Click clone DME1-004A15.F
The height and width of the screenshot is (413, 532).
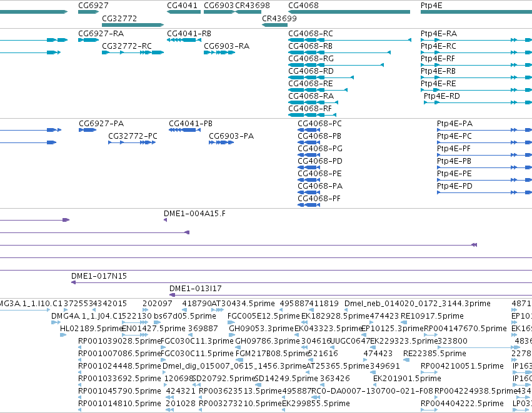(165, 220)
